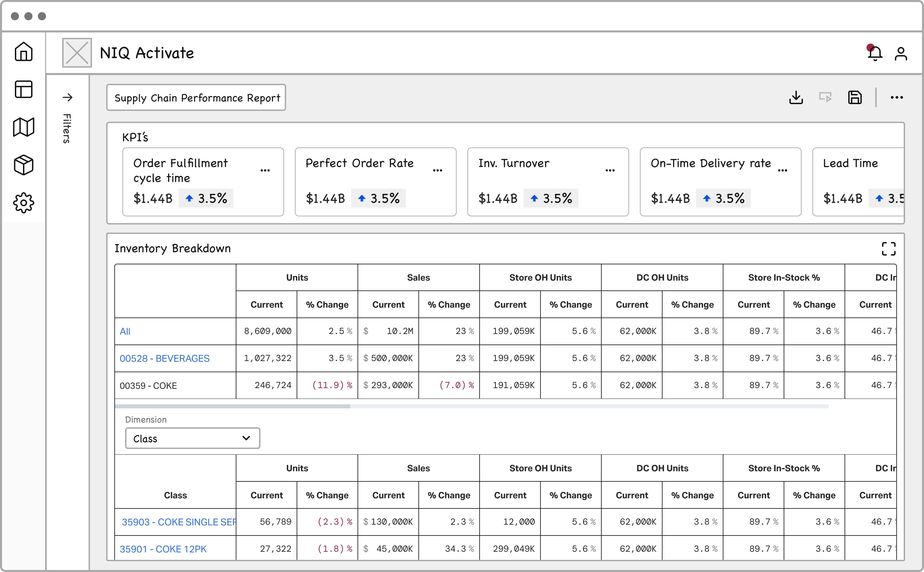
Task: Open Inv. Turnover card options menu
Action: pos(610,171)
